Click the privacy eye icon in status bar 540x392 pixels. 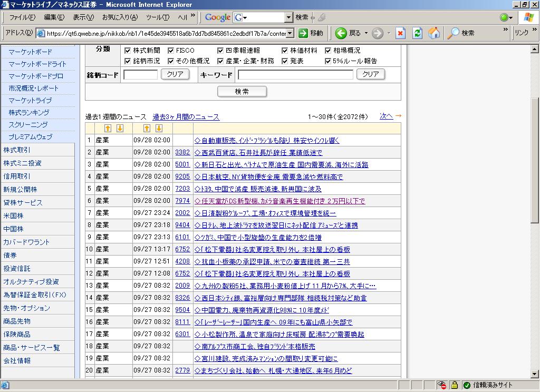441,385
